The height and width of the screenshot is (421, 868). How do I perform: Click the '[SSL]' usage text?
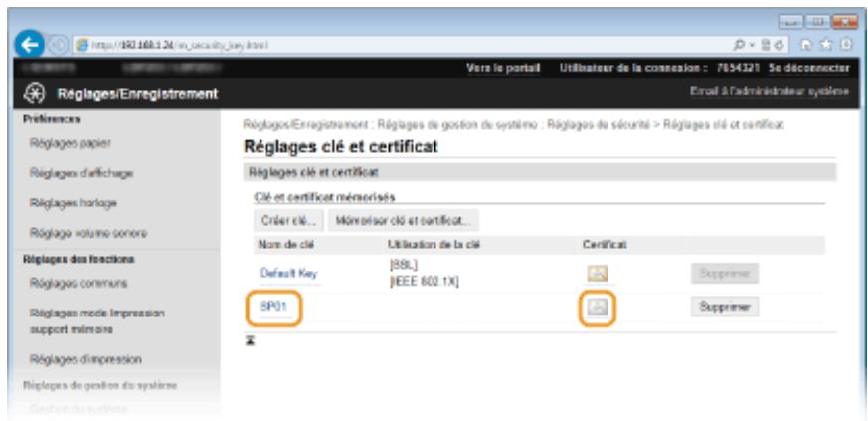pos(404,266)
